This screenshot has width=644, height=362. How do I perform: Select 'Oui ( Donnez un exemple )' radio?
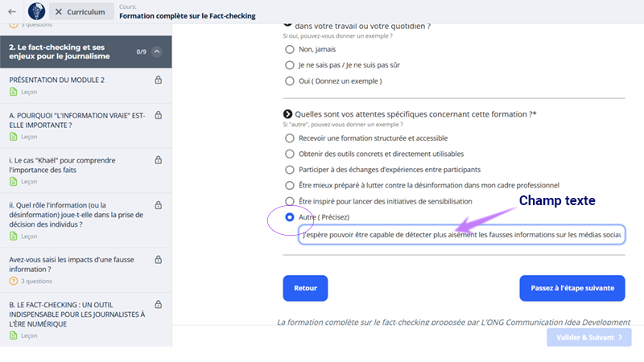[x=290, y=81]
